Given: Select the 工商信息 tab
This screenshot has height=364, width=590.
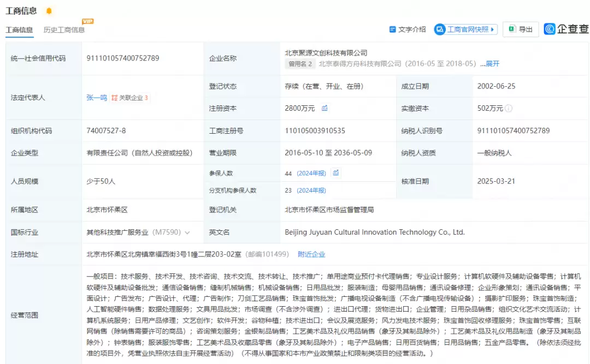Looking at the screenshot, I should click(19, 30).
